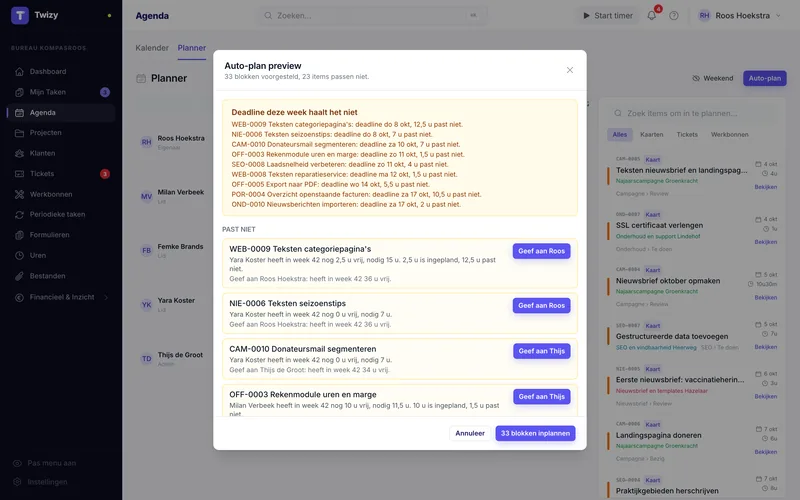Click Geef aan Roos for NIE-0006
Image resolution: width=800 pixels, height=500 pixels.
(541, 306)
